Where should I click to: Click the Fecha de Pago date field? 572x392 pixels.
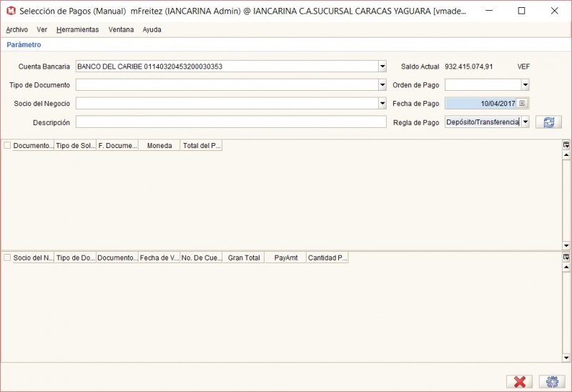click(x=480, y=103)
